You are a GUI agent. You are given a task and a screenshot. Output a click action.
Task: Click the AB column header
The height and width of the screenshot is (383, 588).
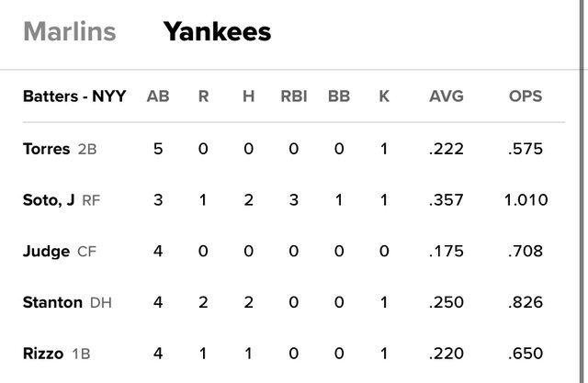point(158,96)
